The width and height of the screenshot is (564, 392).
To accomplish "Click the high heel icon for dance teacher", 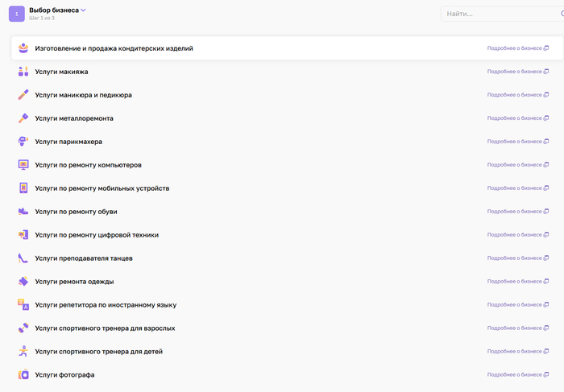I will (x=23, y=258).
